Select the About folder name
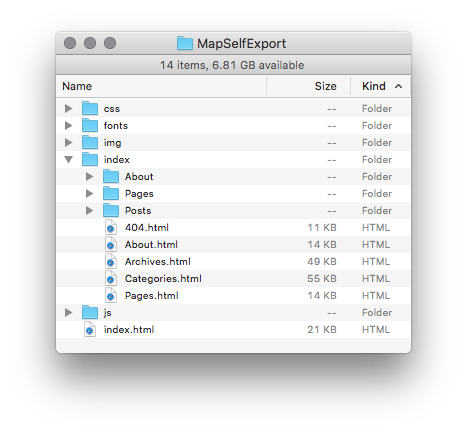 click(x=139, y=177)
